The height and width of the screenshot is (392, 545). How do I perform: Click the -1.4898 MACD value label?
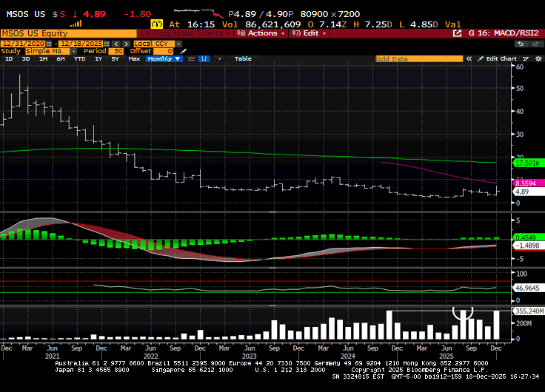click(527, 246)
